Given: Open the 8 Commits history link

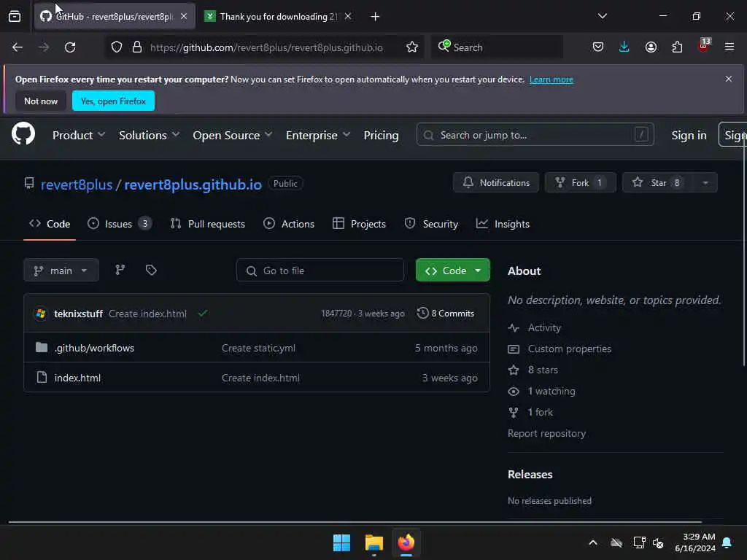Looking at the screenshot, I should point(446,314).
